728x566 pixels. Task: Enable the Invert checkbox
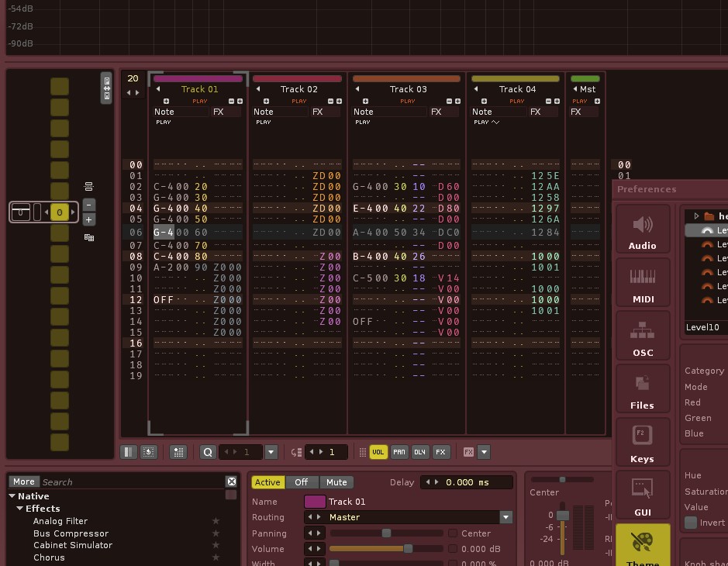690,523
